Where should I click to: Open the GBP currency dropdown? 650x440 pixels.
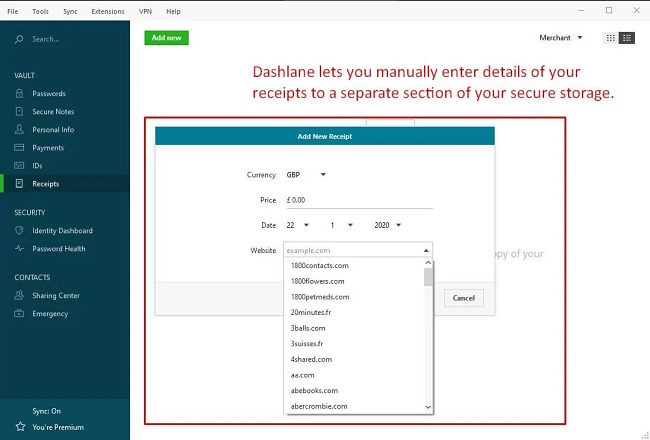(306, 175)
